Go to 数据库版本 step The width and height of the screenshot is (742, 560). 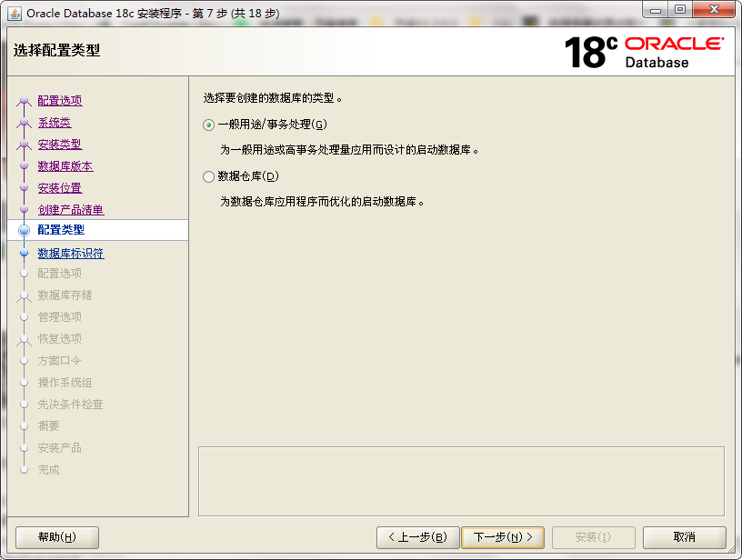[65, 166]
